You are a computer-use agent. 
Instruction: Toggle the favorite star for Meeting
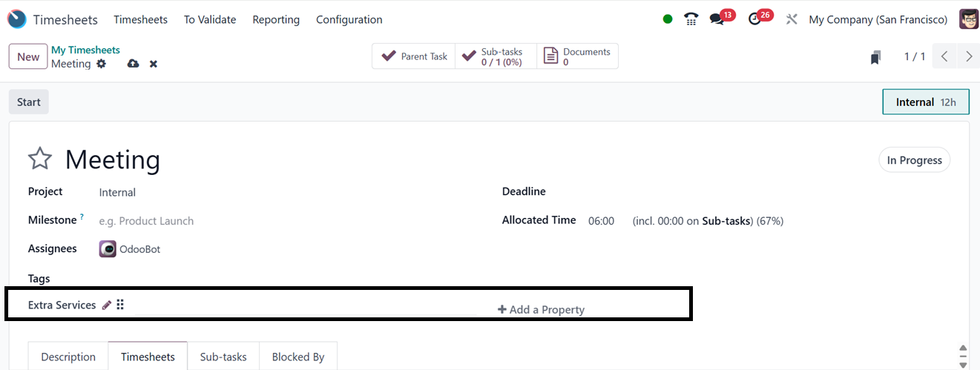[x=40, y=159]
